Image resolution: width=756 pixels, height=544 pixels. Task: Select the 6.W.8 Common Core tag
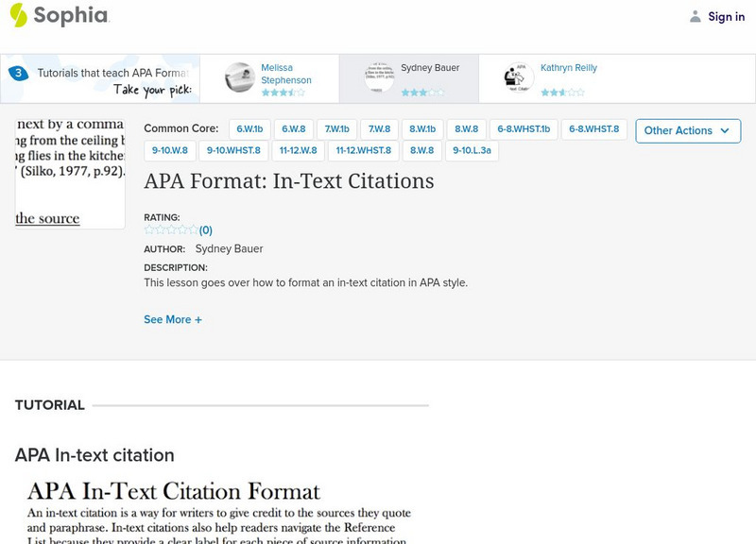(x=294, y=129)
